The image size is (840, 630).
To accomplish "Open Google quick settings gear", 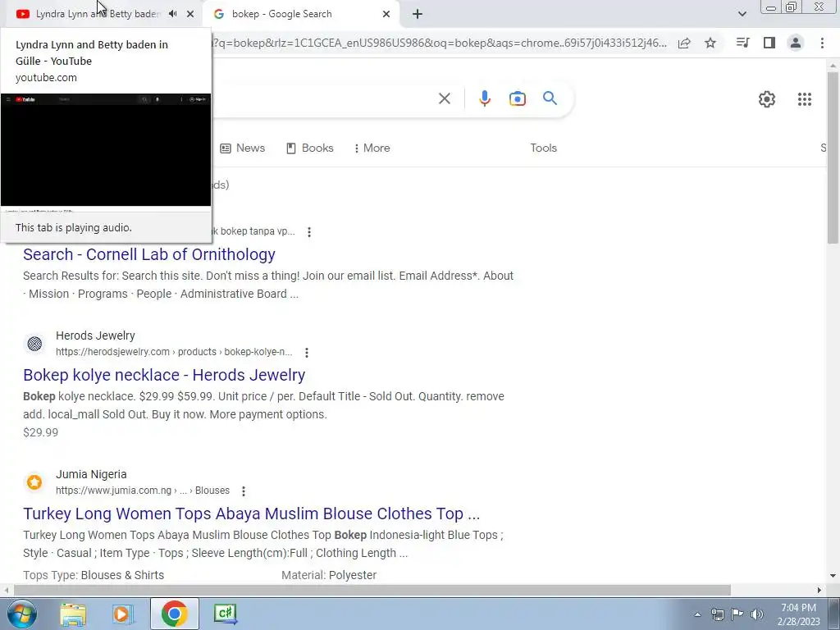I will pyautogui.click(x=767, y=99).
